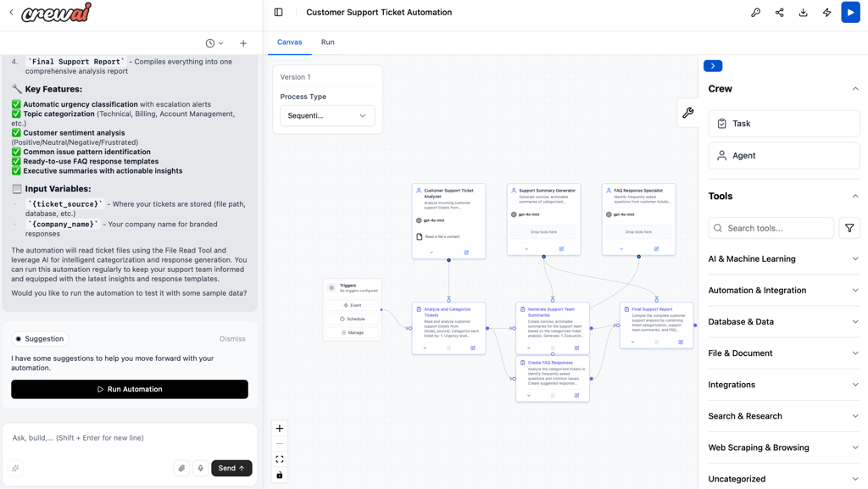The height and width of the screenshot is (489, 868).
Task: Edit the FAQ Response Specialist agent
Action: coord(657,249)
